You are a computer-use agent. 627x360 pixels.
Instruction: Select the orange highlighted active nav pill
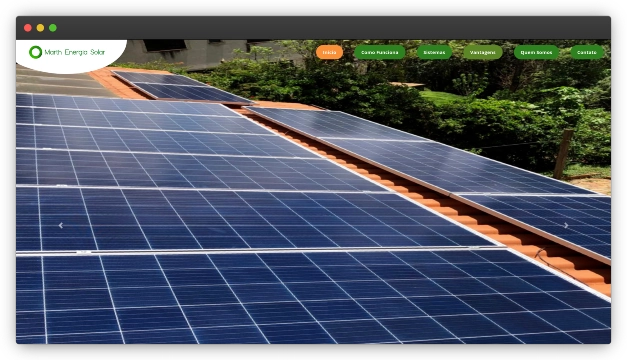[x=329, y=52]
